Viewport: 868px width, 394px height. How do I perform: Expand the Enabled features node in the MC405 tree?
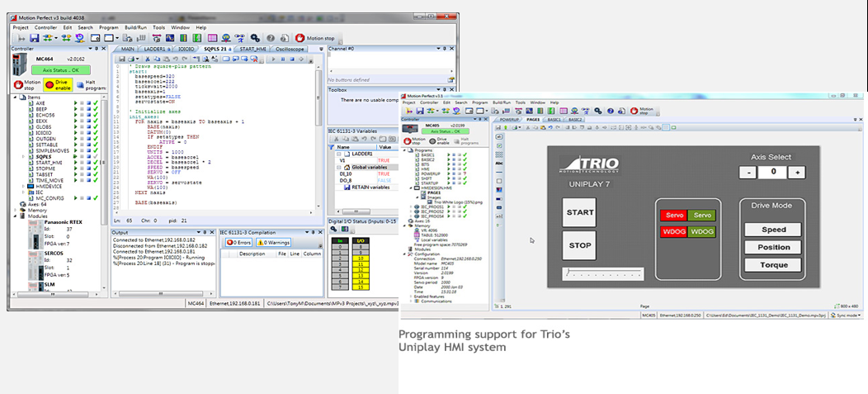pyautogui.click(x=411, y=297)
